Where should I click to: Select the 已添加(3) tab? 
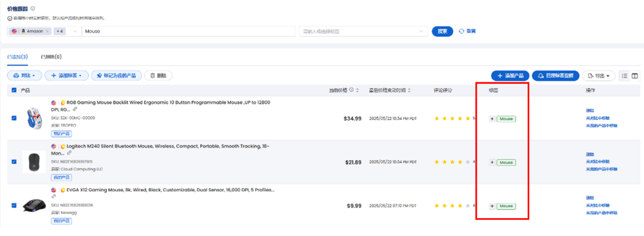17,57
